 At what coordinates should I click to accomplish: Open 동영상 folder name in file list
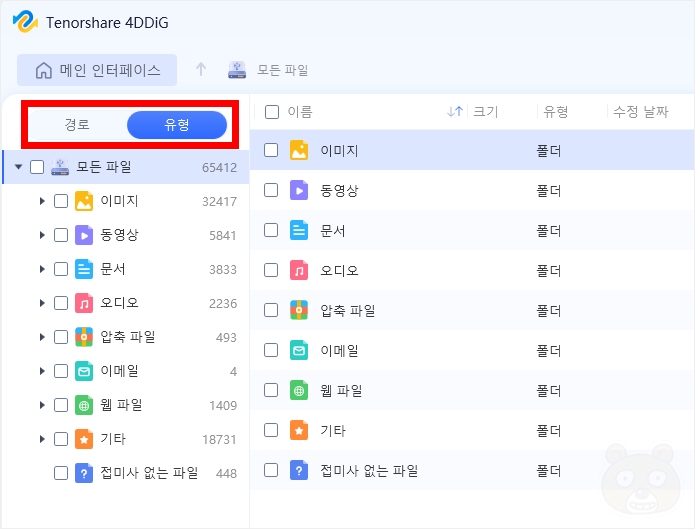(x=339, y=191)
